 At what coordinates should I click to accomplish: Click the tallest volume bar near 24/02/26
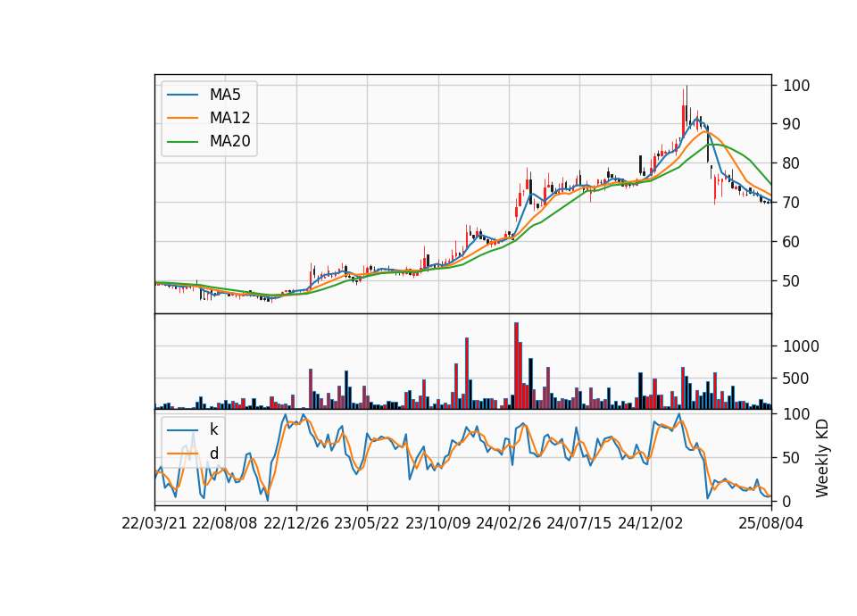(x=517, y=366)
